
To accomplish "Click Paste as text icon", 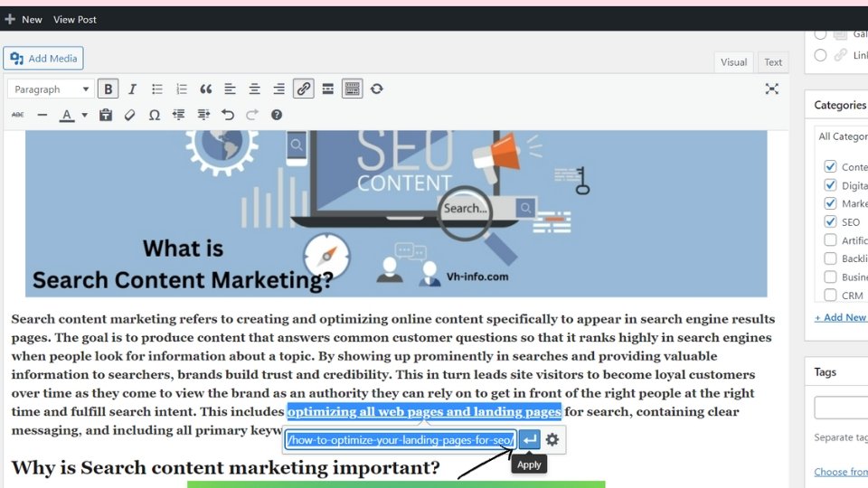I will [x=105, y=115].
